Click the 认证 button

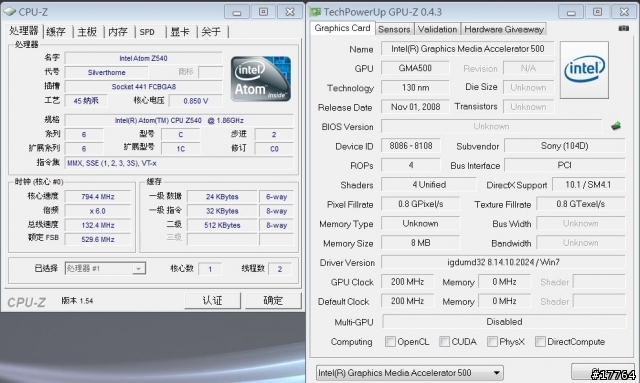tap(212, 301)
